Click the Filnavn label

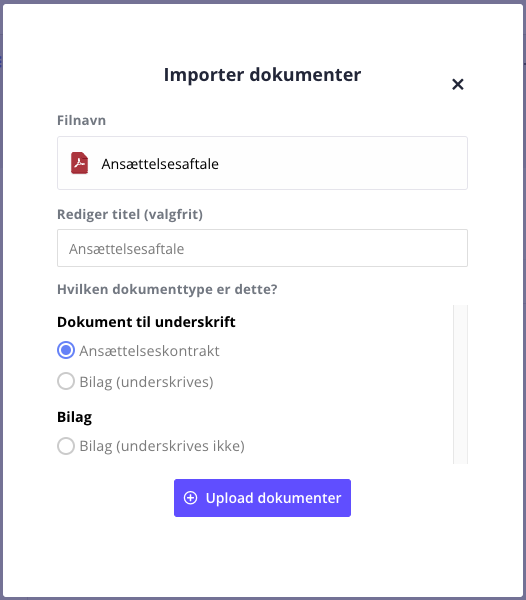81,120
